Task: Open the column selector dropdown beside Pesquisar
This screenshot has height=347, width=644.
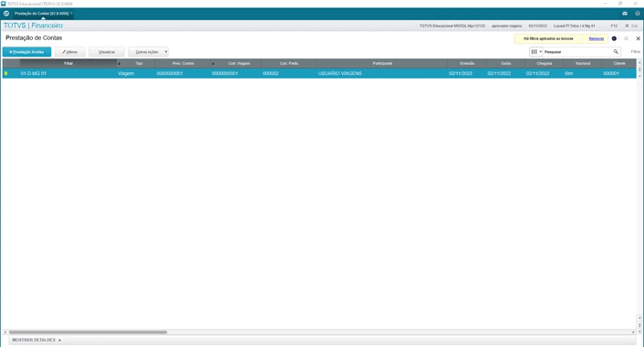Action: tap(536, 52)
